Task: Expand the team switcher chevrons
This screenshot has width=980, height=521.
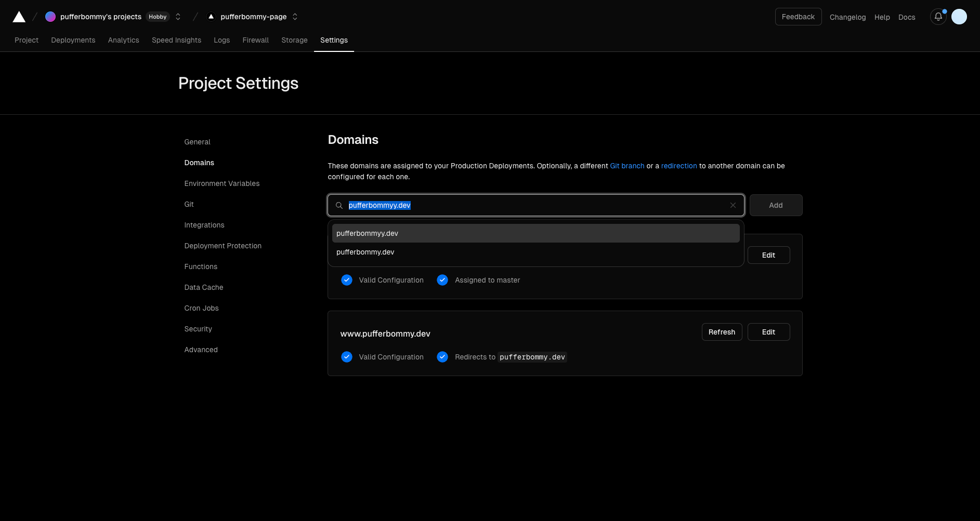Action: tap(178, 17)
